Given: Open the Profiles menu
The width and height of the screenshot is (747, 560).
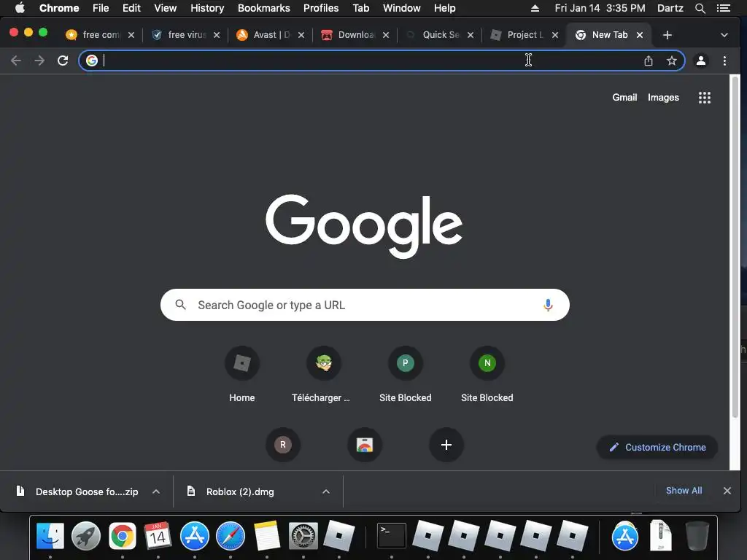Looking at the screenshot, I should click(321, 8).
